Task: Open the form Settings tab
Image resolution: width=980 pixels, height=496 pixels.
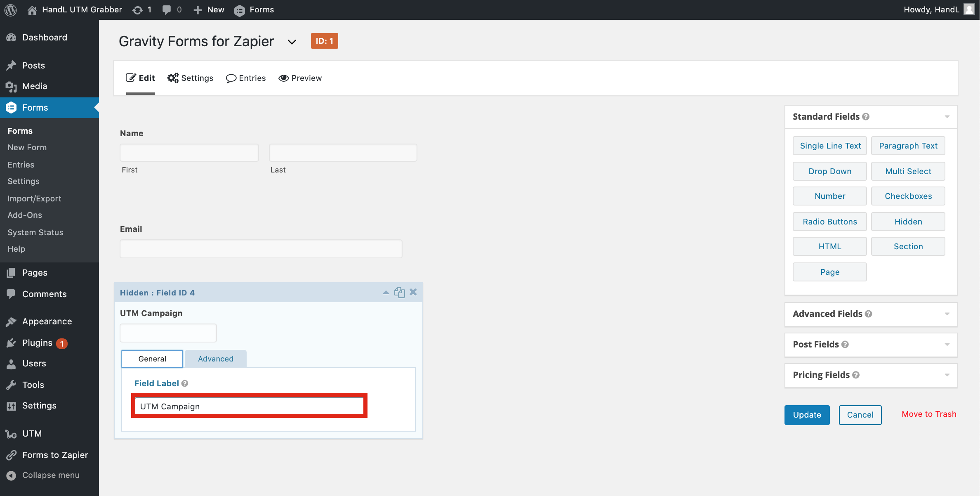Action: click(191, 78)
